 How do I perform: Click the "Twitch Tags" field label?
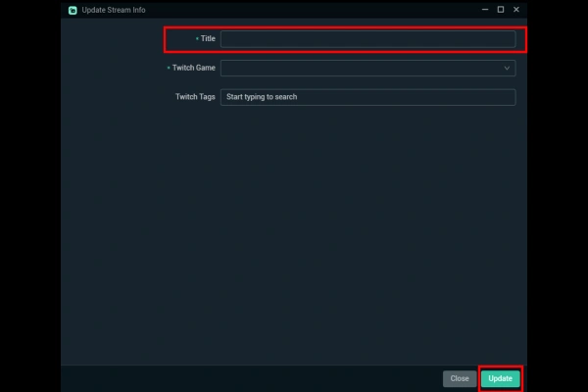click(195, 98)
